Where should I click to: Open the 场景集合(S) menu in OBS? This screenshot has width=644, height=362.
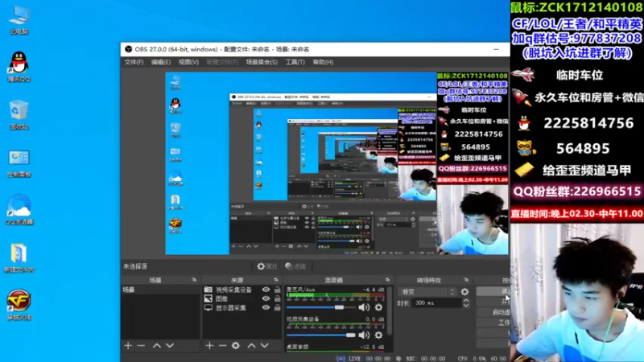262,63
